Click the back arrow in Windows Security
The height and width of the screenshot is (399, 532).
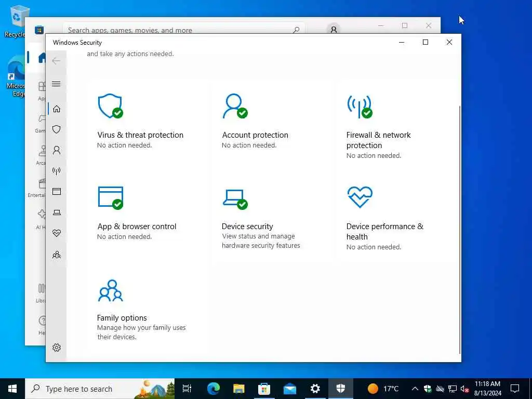(56, 61)
